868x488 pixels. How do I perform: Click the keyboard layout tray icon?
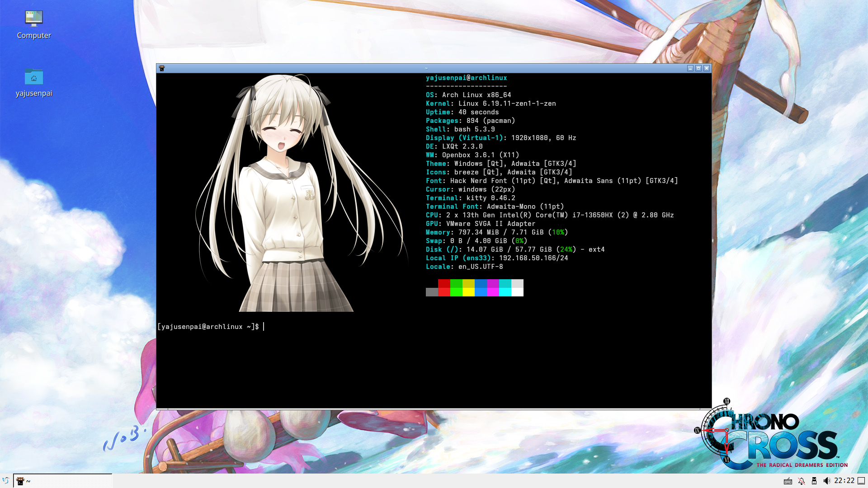click(788, 481)
